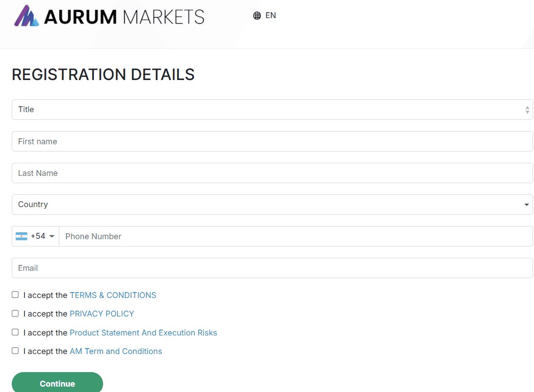This screenshot has width=534, height=392.
Task: Open the EN language selector
Action: (x=270, y=15)
